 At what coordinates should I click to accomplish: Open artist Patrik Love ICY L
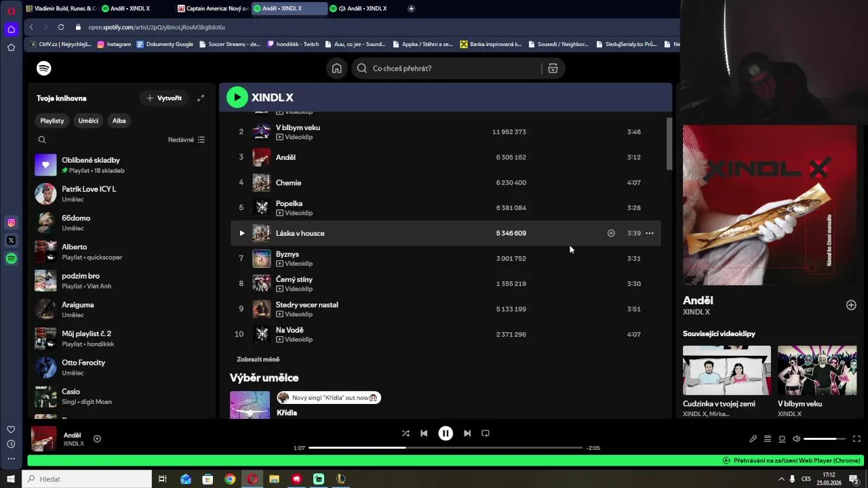click(122, 194)
